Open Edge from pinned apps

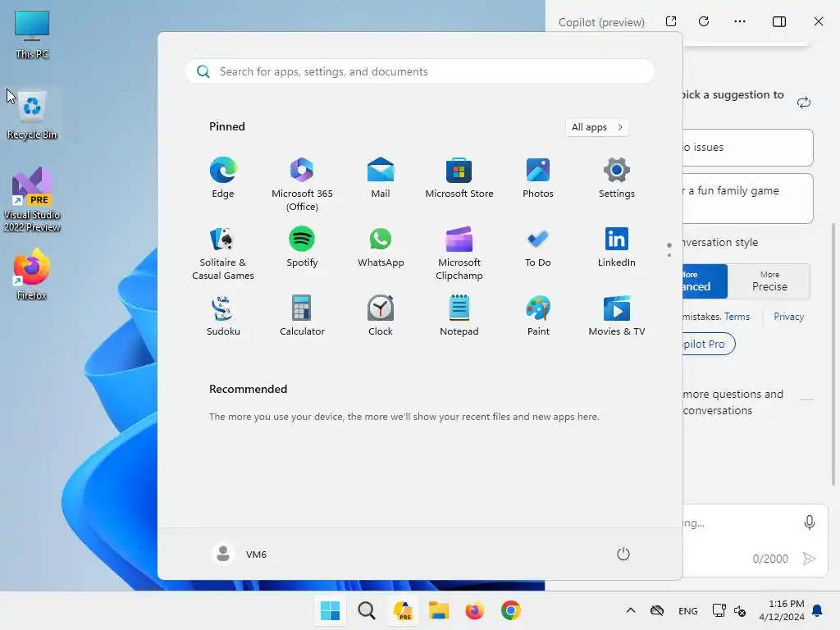point(223,178)
